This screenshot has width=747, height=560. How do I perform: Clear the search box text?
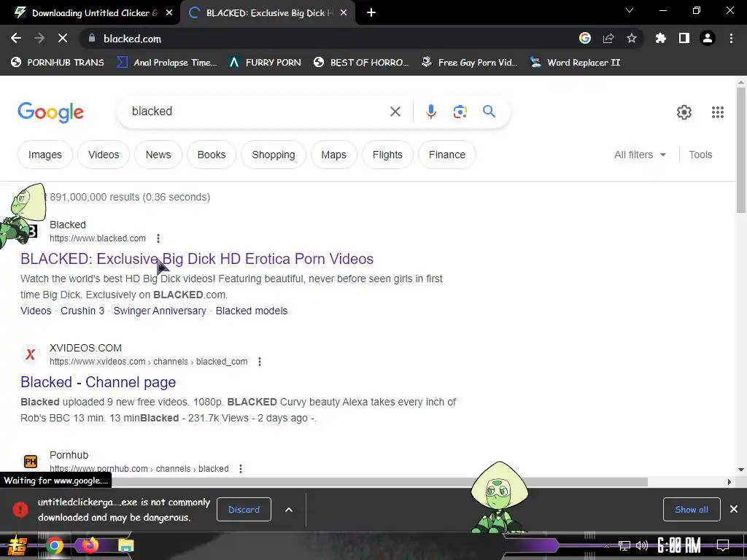(395, 112)
